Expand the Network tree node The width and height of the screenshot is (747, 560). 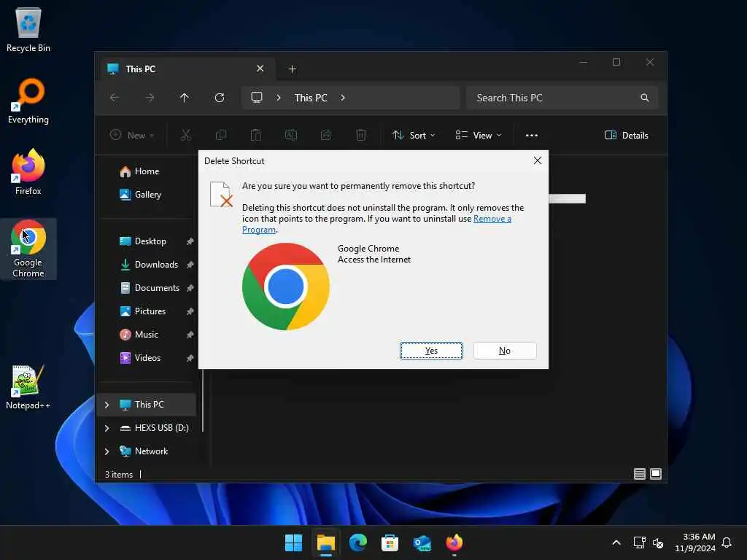tap(107, 451)
